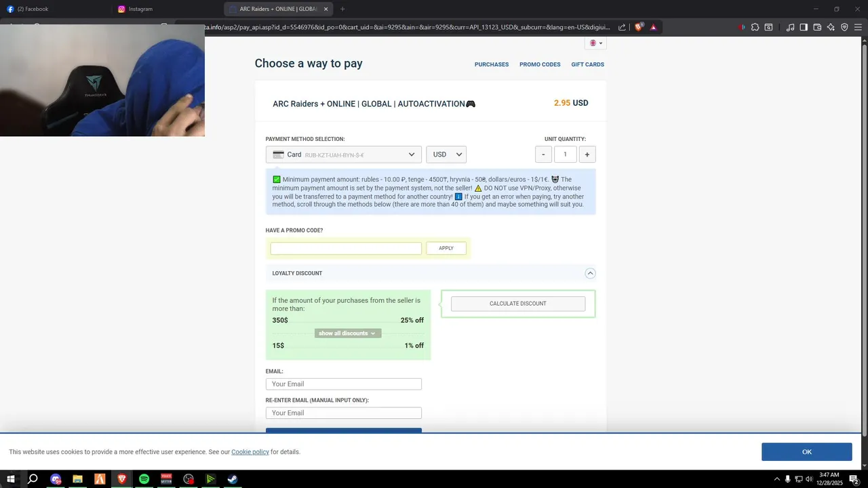Open Discord from the taskbar
This screenshot has width=868, height=488.
click(56, 479)
